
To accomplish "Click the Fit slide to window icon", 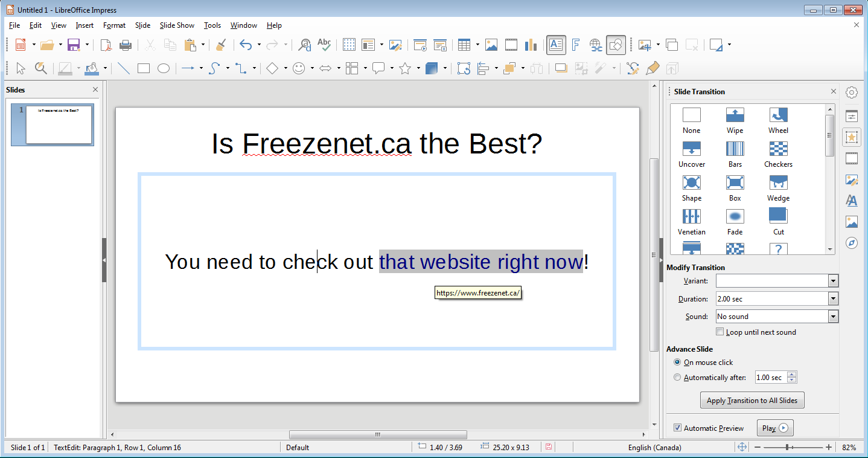I will coord(742,447).
